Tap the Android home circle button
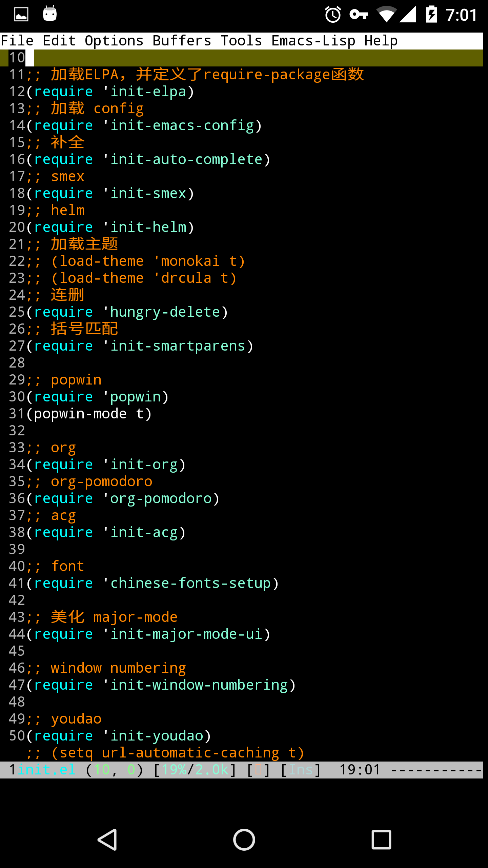The width and height of the screenshot is (488, 868). 244,840
